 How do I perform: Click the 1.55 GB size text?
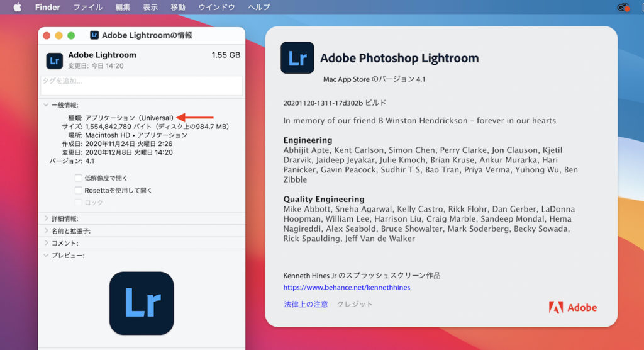click(226, 55)
